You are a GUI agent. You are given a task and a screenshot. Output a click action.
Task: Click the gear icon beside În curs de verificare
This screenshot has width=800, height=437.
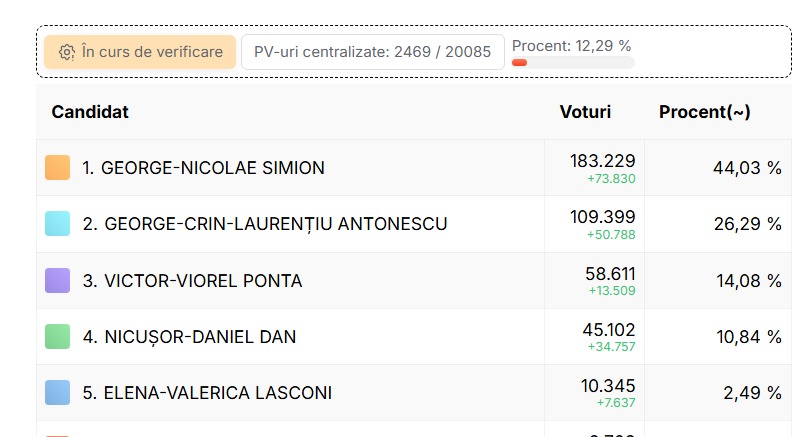coord(67,52)
